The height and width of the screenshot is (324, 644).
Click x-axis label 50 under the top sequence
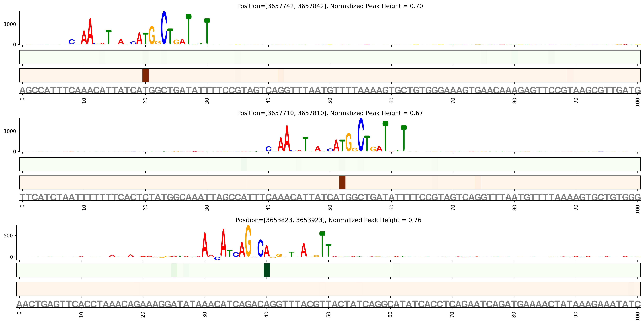pos(330,100)
